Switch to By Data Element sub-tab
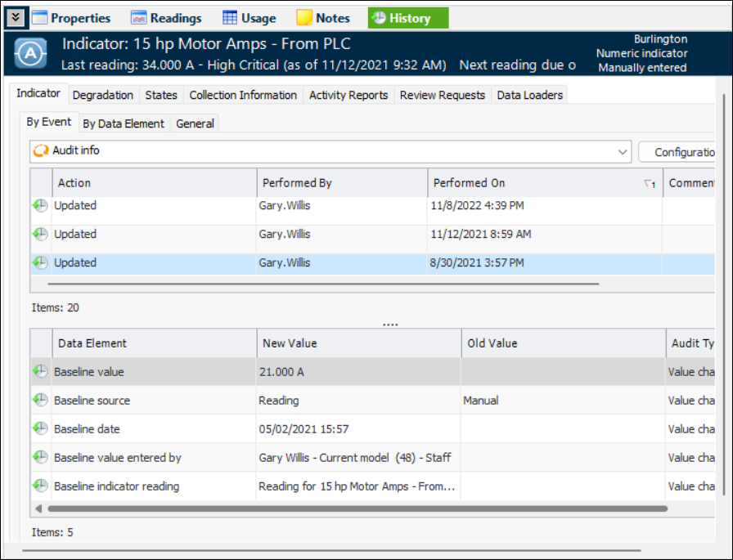This screenshot has width=733, height=560. point(124,123)
